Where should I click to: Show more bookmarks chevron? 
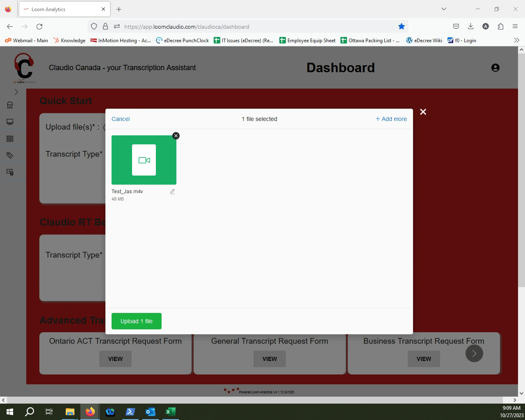tap(516, 40)
